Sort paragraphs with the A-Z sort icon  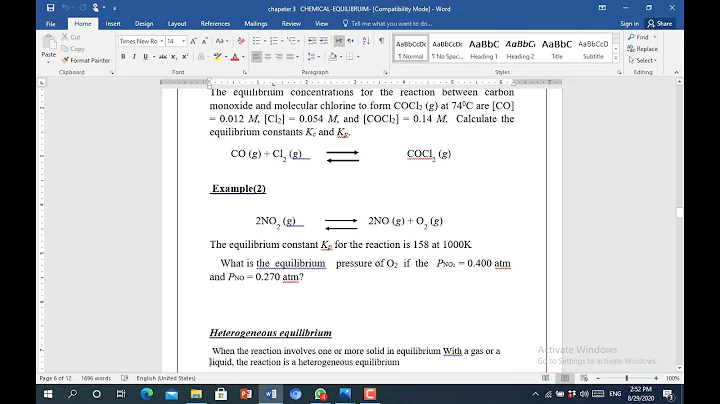coord(366,41)
